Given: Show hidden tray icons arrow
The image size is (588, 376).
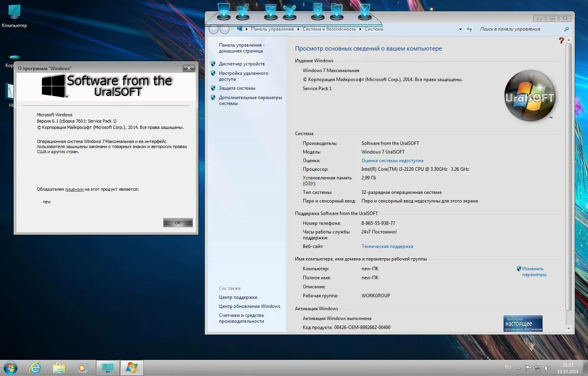Looking at the screenshot, I should [x=519, y=368].
